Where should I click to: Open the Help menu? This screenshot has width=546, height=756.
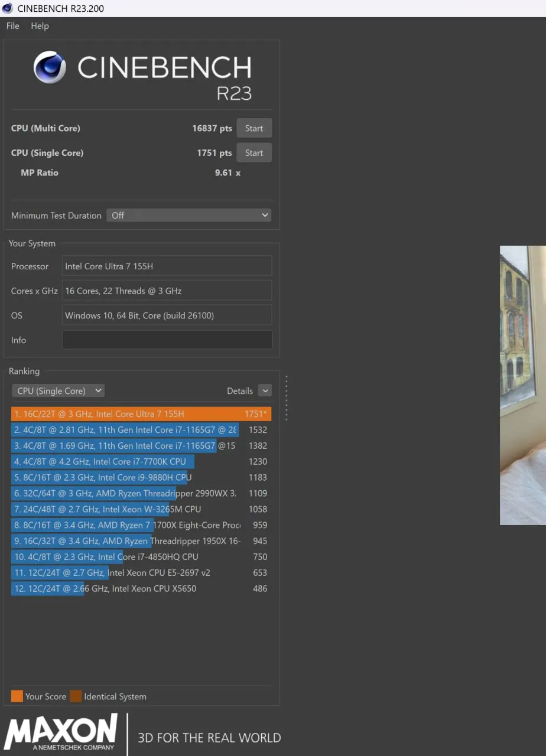tap(40, 26)
